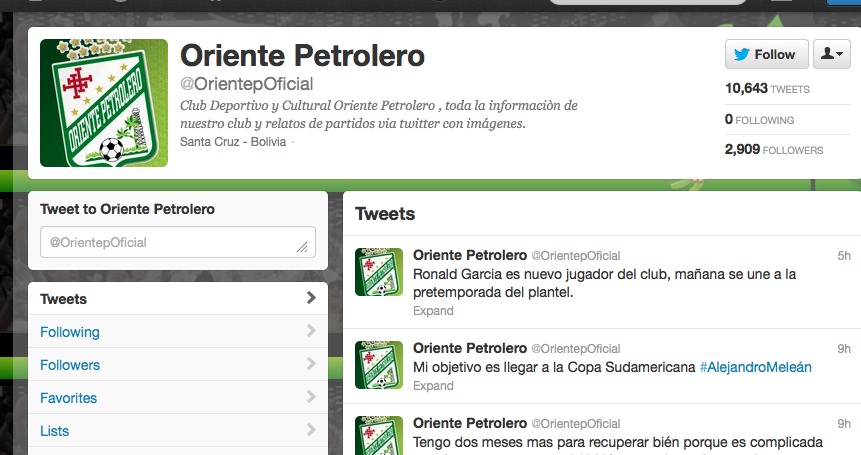Click the @OrientepOficial handle on first tweet
Screen dimensions: 861x455
pos(576,256)
